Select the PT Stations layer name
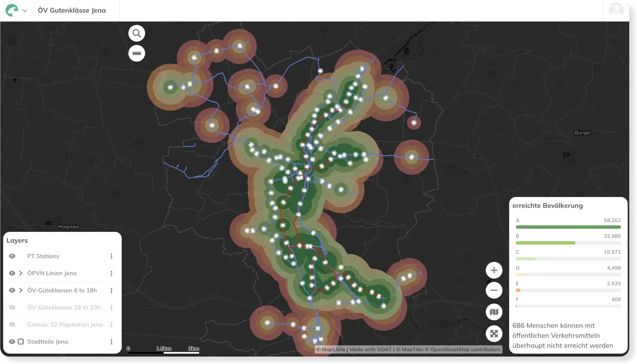 (43, 256)
